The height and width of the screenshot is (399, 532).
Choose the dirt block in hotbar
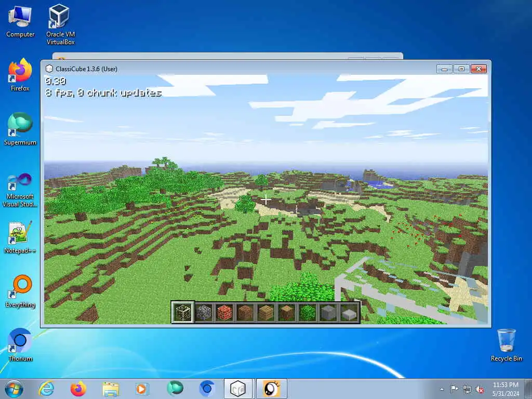pyautogui.click(x=245, y=312)
